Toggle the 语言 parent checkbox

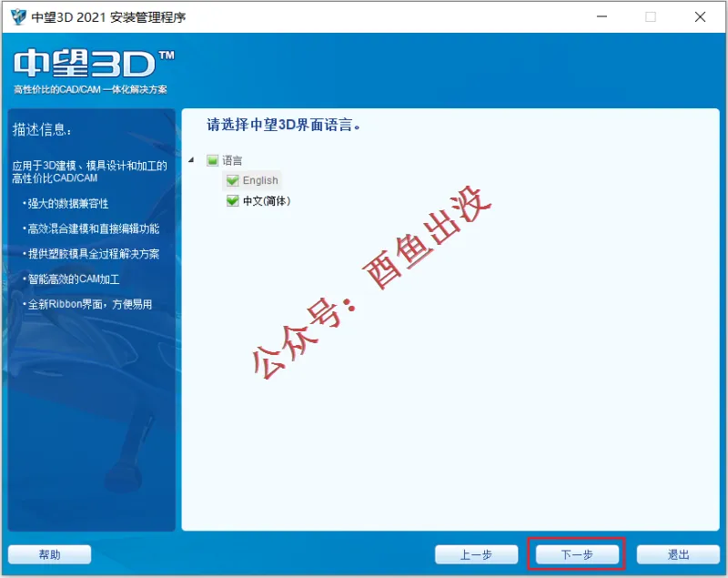click(x=212, y=160)
